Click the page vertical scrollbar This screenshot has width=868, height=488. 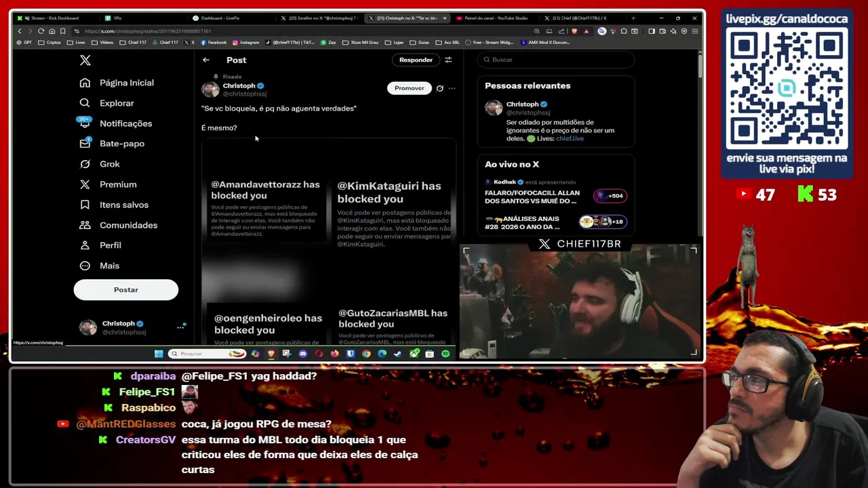pos(700,65)
